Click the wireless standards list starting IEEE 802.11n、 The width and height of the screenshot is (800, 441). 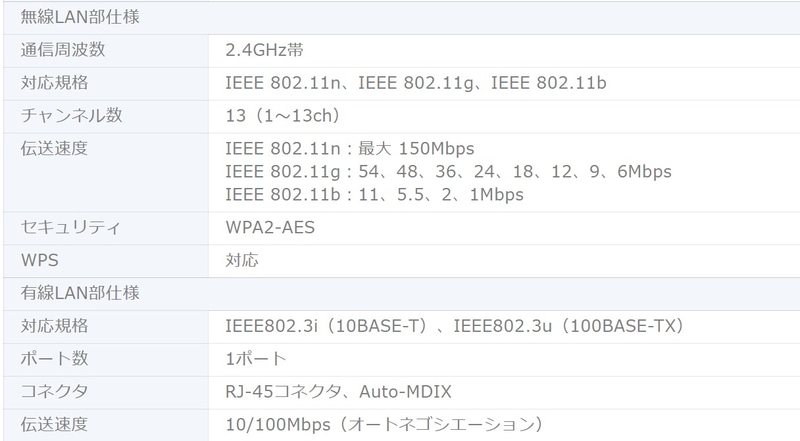(x=416, y=81)
